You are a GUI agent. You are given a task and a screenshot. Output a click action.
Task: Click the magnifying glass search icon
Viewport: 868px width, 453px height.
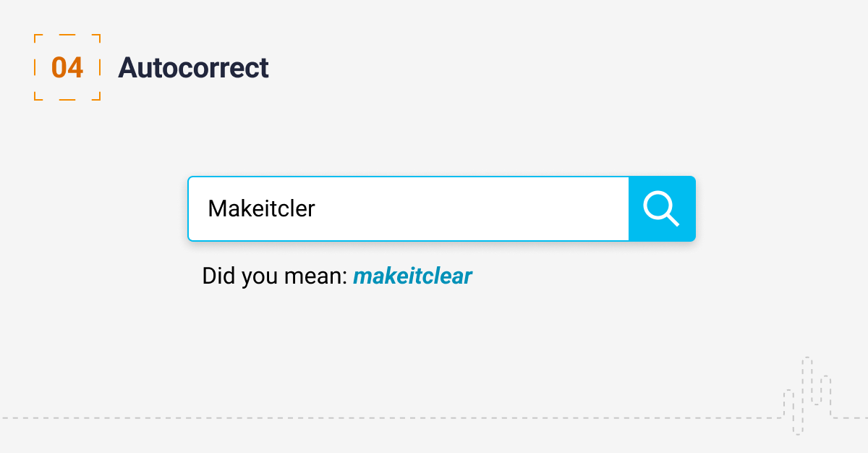[661, 209]
